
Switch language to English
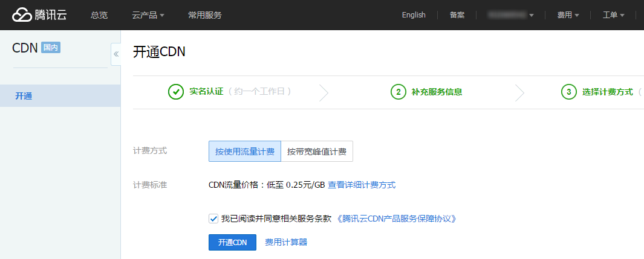coord(414,15)
